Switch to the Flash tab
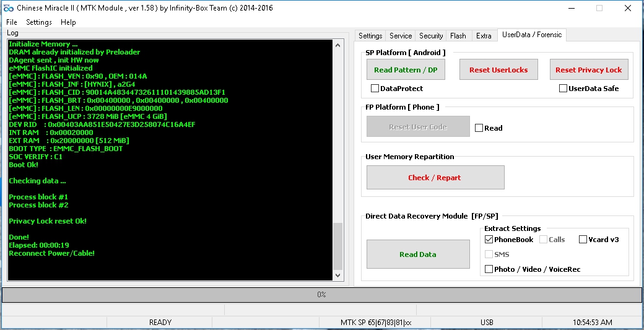The height and width of the screenshot is (330, 644). point(458,36)
